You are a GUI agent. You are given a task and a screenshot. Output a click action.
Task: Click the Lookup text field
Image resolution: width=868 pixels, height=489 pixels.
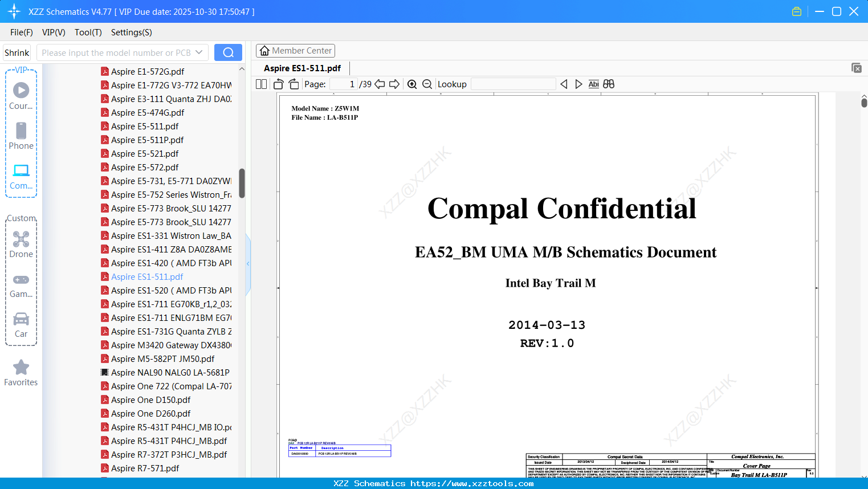514,84
